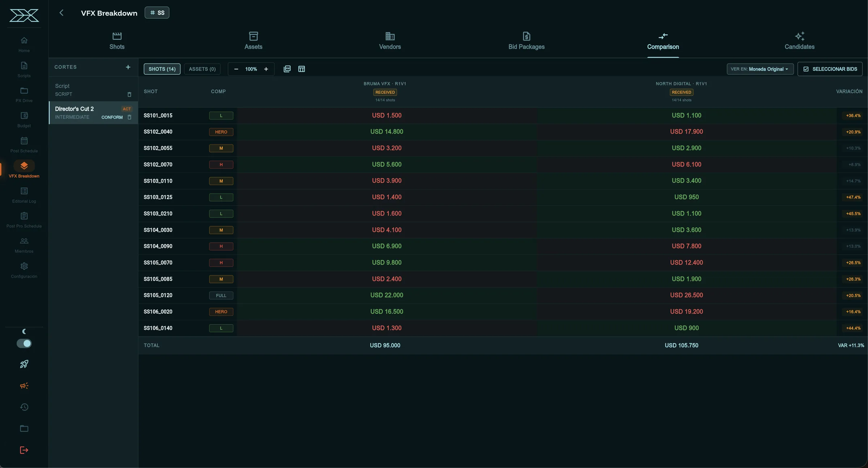Switch to the Bid Packages tab
The image size is (868, 468).
527,41
